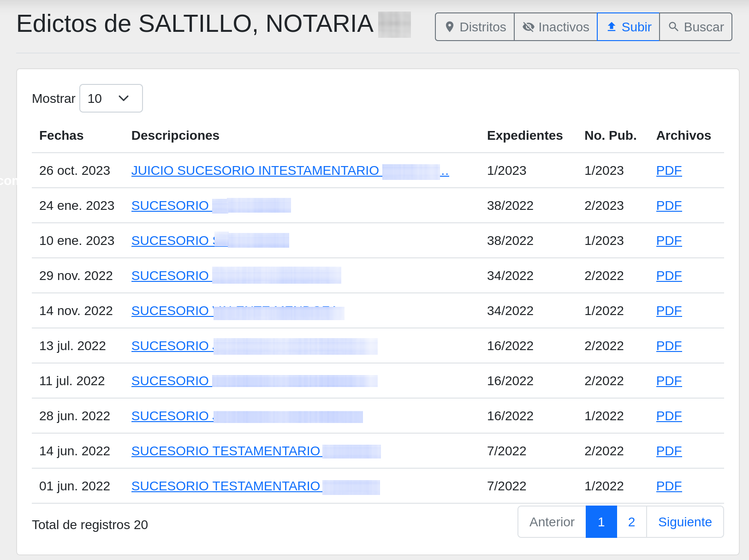Open the SUCESORIO link dated 14 nov. 2022
The image size is (749, 560).
pyautogui.click(x=238, y=311)
